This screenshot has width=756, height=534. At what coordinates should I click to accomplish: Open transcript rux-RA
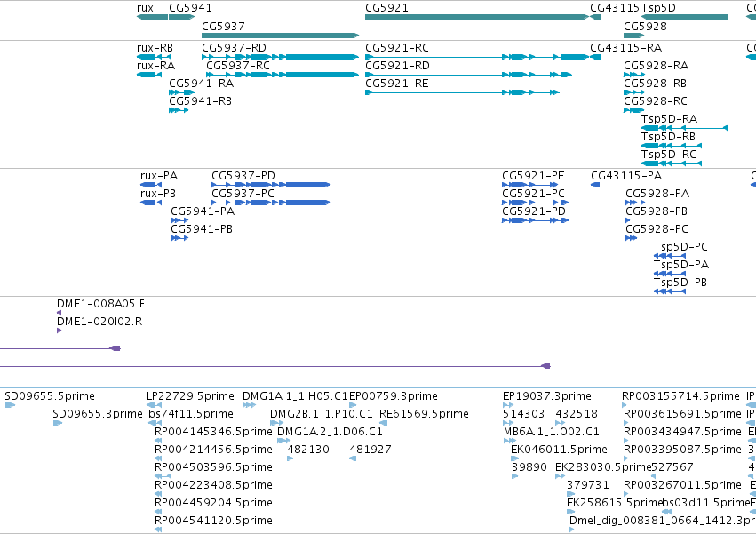click(x=155, y=66)
